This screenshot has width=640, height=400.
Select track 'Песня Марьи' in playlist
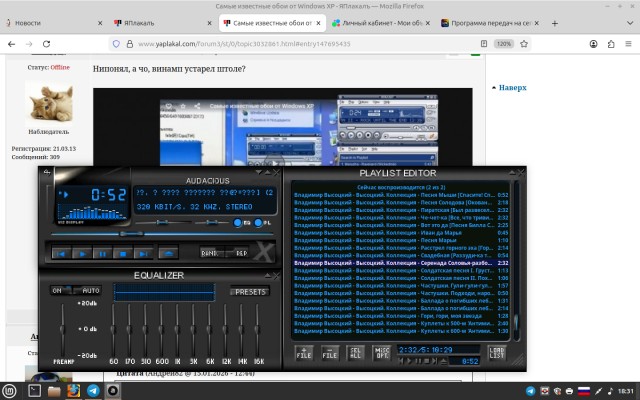point(401,240)
